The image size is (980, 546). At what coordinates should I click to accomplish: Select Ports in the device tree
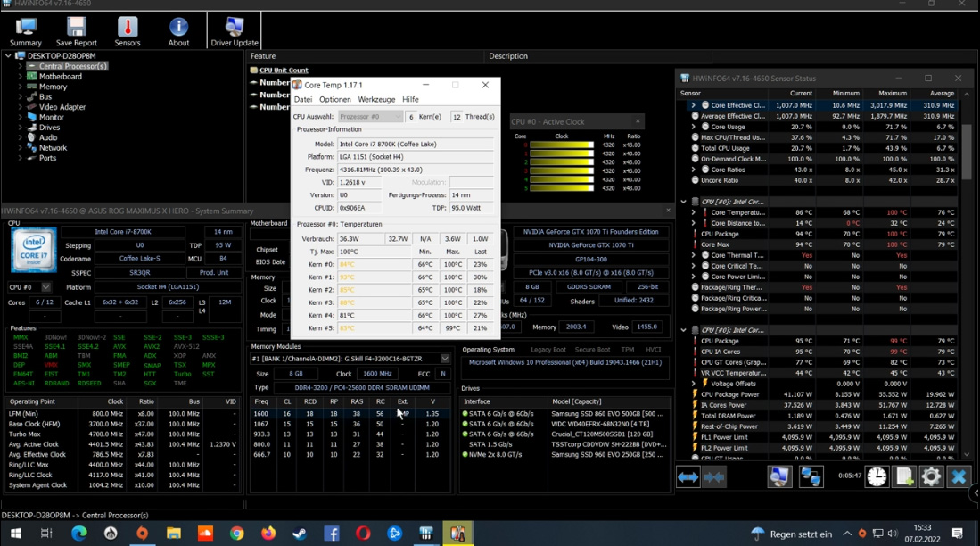47,158
